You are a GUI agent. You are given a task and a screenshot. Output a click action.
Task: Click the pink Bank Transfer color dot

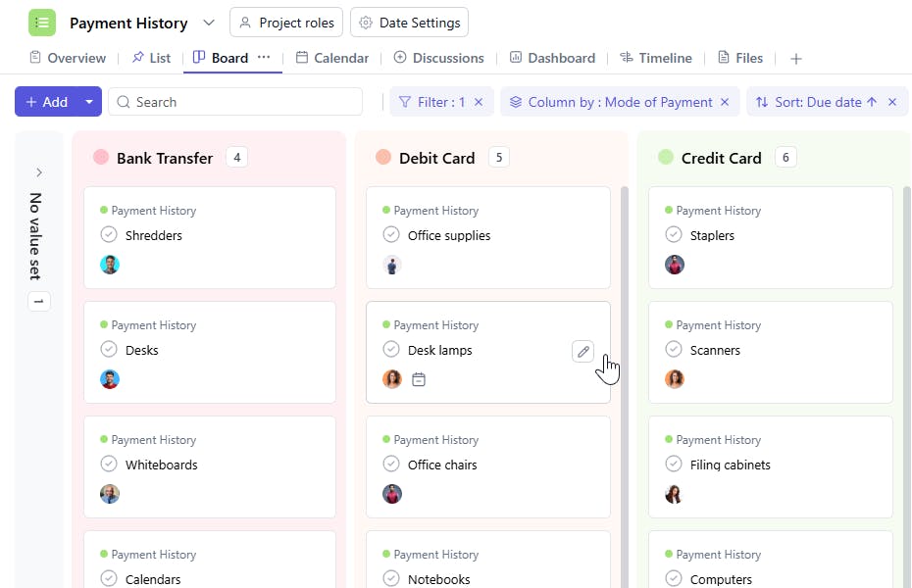[x=101, y=158]
